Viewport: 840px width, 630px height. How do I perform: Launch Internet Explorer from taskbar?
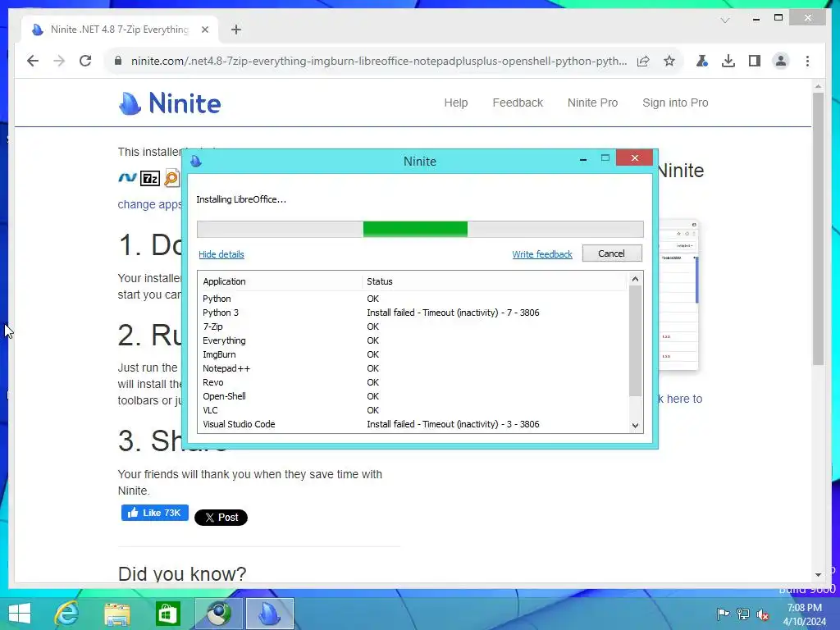point(67,614)
